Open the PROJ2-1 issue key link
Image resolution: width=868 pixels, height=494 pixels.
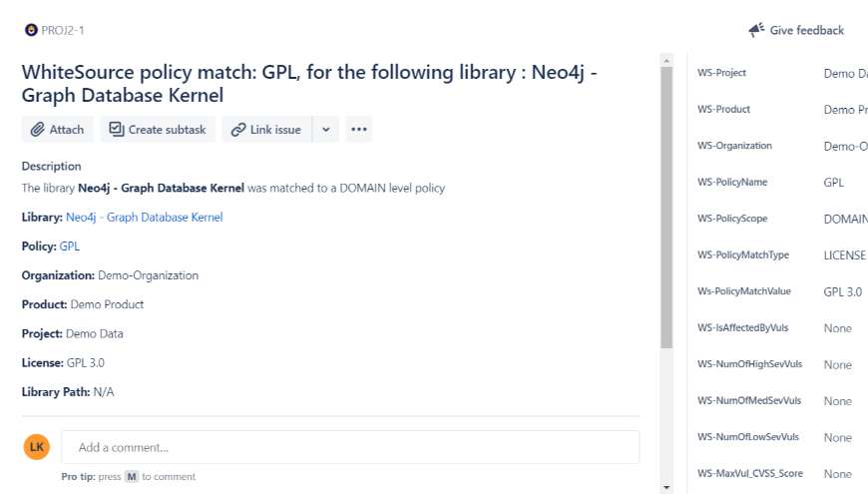(x=63, y=31)
